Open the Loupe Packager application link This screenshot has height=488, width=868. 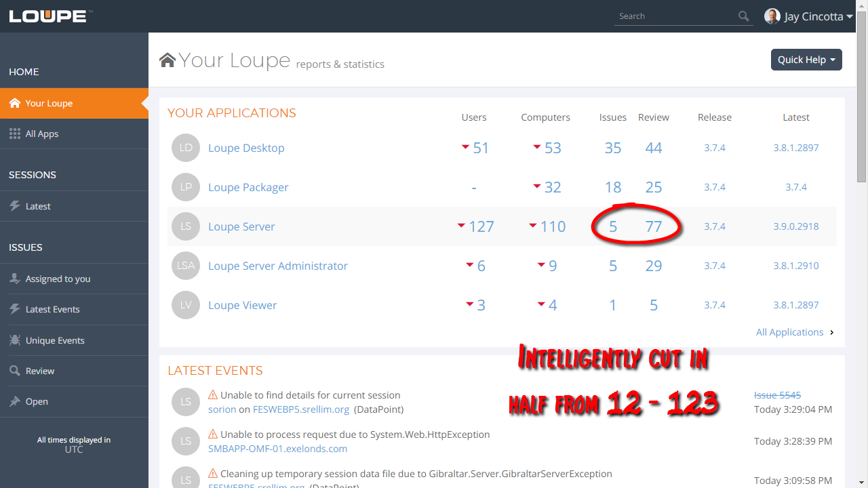coord(248,187)
